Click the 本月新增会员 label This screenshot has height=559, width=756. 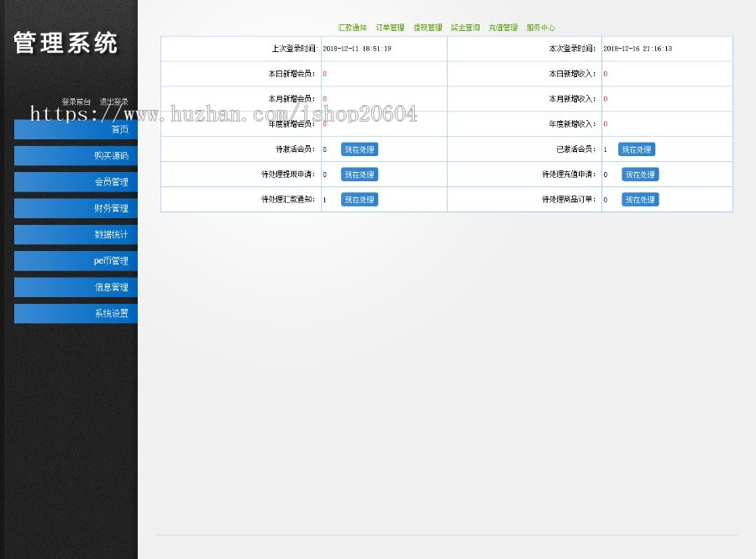tap(291, 99)
